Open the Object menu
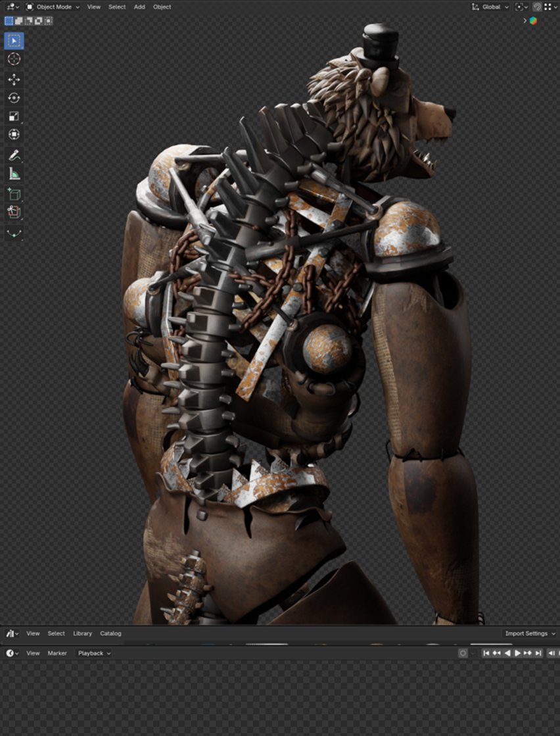 (x=162, y=7)
